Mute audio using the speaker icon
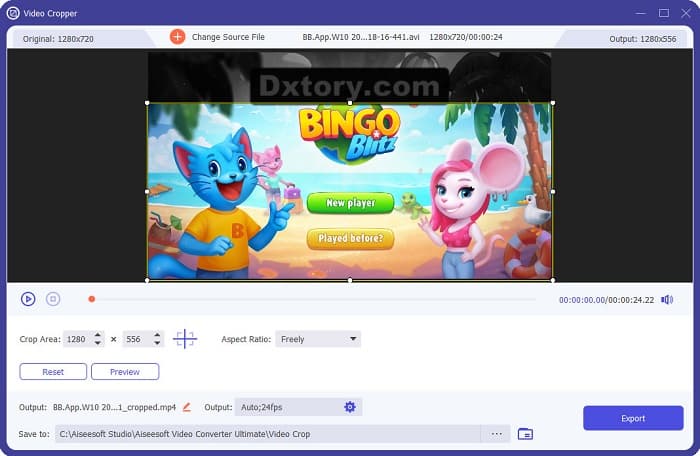Viewport: 700px width, 456px height. [x=667, y=300]
